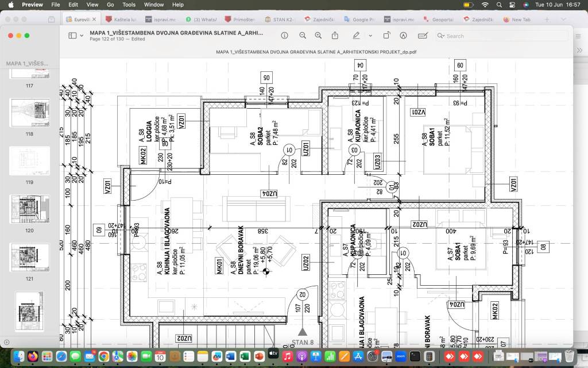588x368 pixels.
Task: Open the Tools menu
Action: point(129,5)
